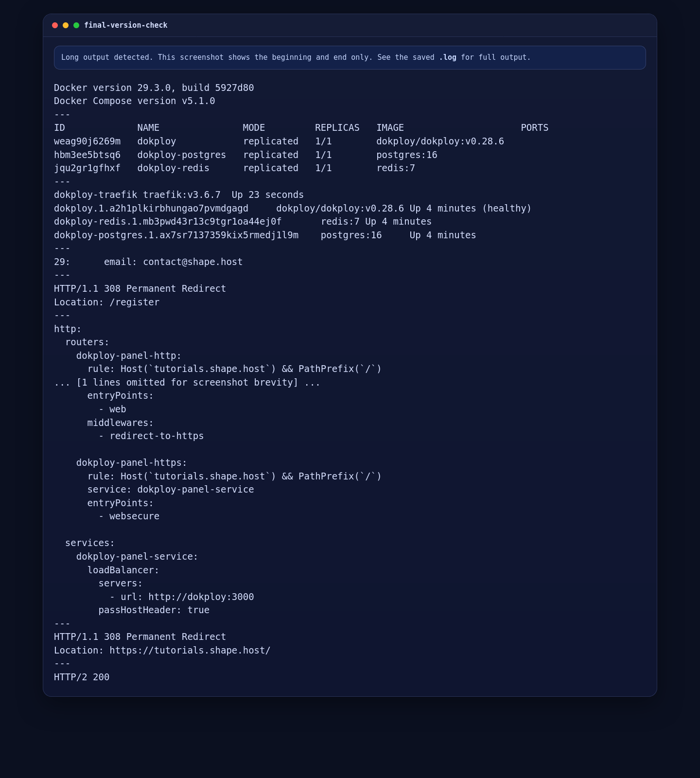Click the 'http:' line
Viewport: 700px width, 778px height.
click(x=68, y=329)
